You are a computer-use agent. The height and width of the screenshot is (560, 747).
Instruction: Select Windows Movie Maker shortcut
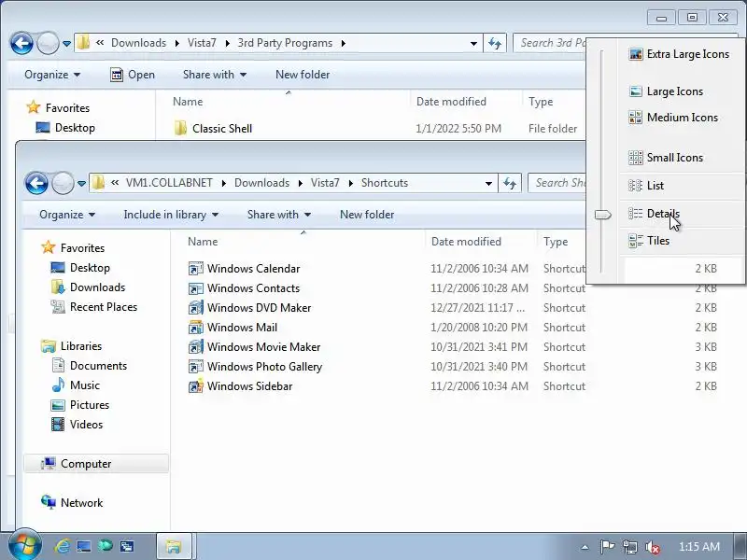254,346
